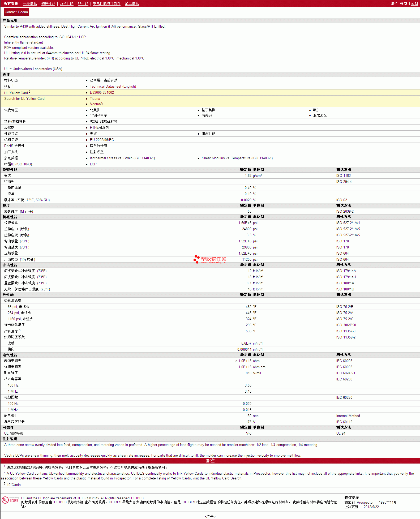This screenshot has width=420, height=519.
Task: Select ISO 2039-2 test method
Action: pos(345,211)
